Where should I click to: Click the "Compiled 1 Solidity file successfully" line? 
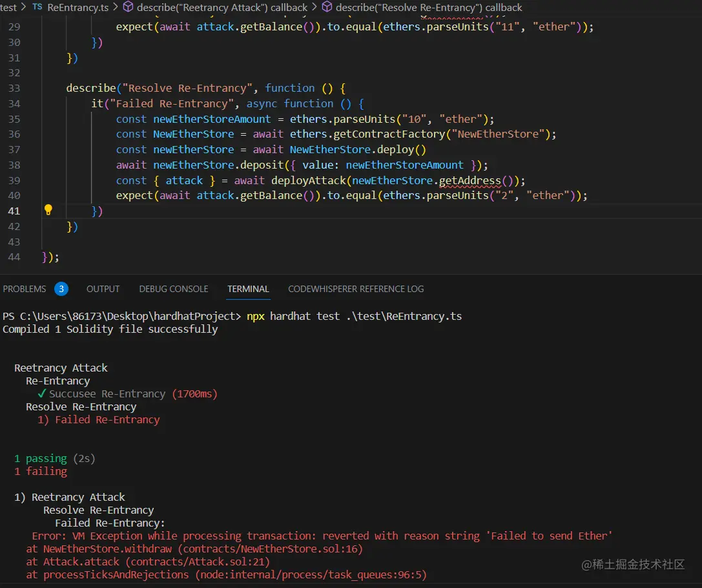pos(110,329)
